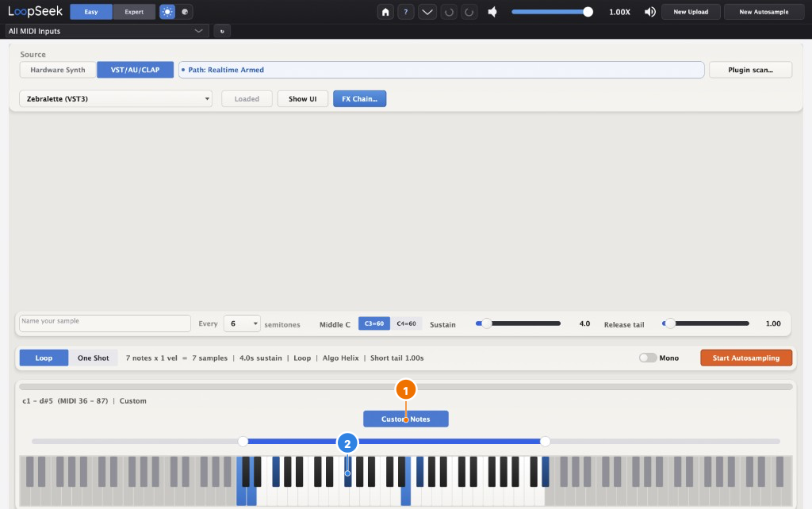812x509 pixels.
Task: Click the 1.00 release tail value
Action: (x=773, y=323)
